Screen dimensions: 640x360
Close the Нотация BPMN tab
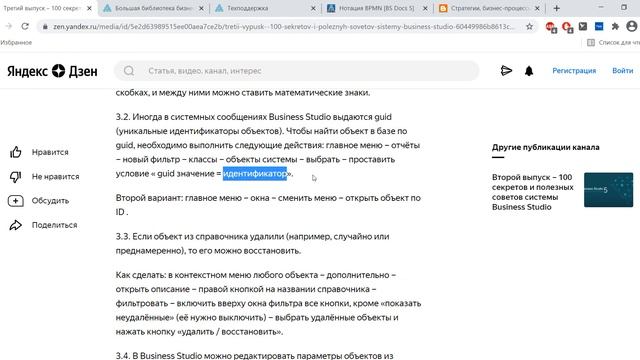pos(425,8)
